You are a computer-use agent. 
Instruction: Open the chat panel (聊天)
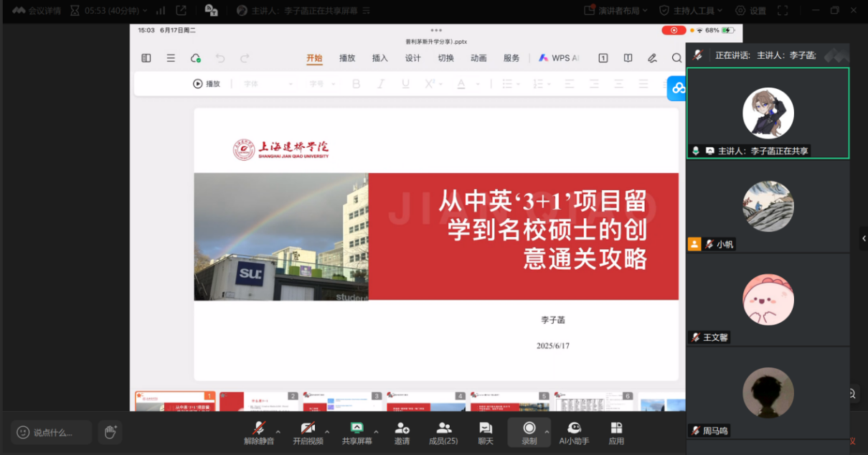coord(486,433)
